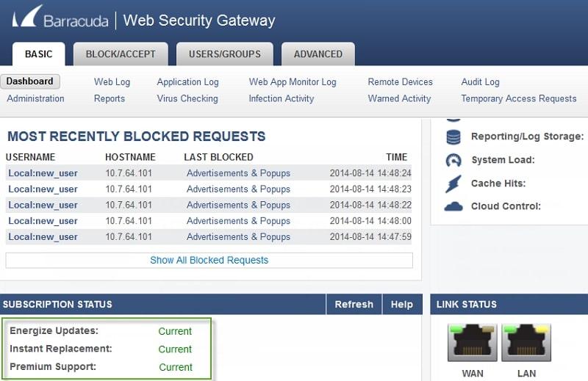Click the Reporting/Log Storage database icon
Screen dimensions: 588x381
[x=453, y=137]
